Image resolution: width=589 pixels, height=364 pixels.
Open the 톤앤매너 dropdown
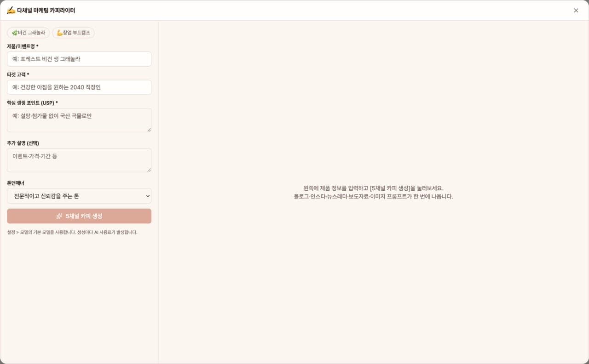click(79, 196)
